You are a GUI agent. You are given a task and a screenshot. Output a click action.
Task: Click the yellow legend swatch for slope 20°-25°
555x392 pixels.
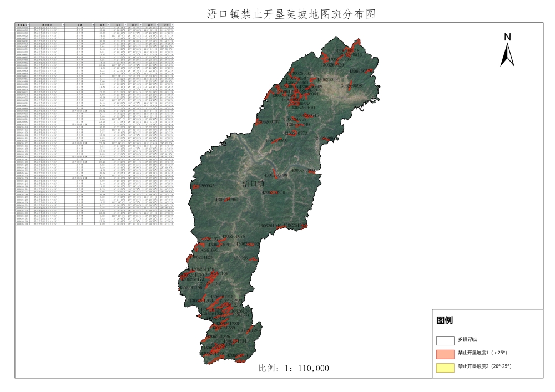point(446,366)
